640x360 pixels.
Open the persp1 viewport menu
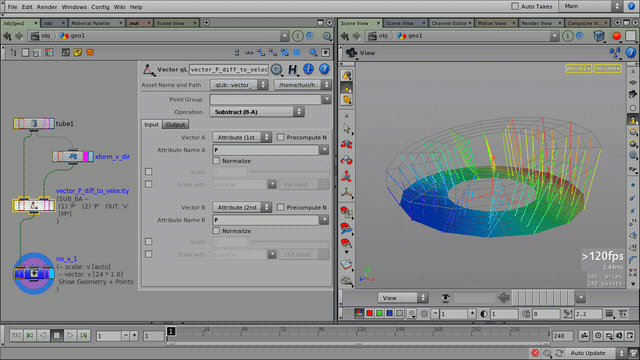click(x=578, y=68)
